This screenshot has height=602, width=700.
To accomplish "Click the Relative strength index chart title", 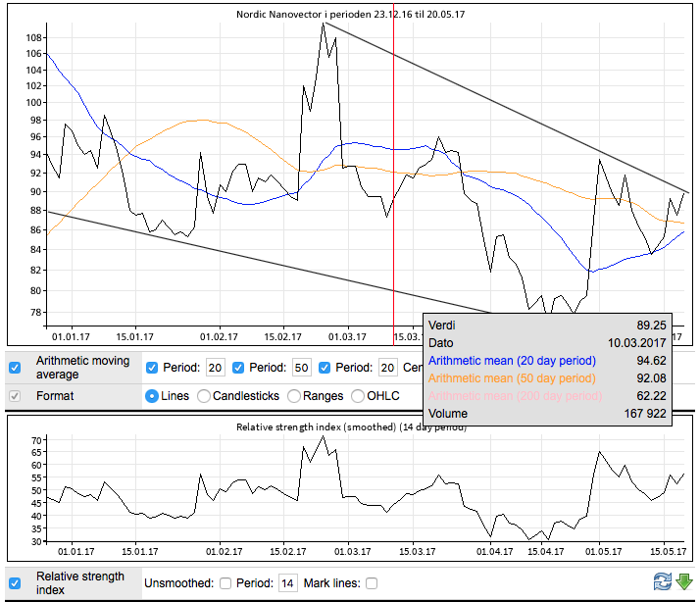I will click(x=351, y=426).
